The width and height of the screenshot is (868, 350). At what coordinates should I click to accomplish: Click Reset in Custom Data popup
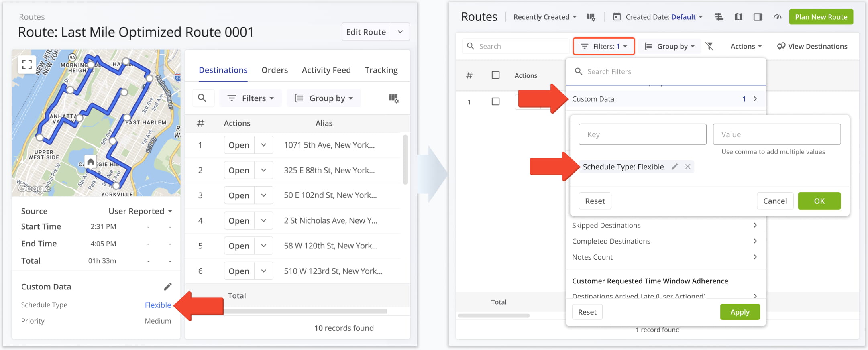[595, 201]
